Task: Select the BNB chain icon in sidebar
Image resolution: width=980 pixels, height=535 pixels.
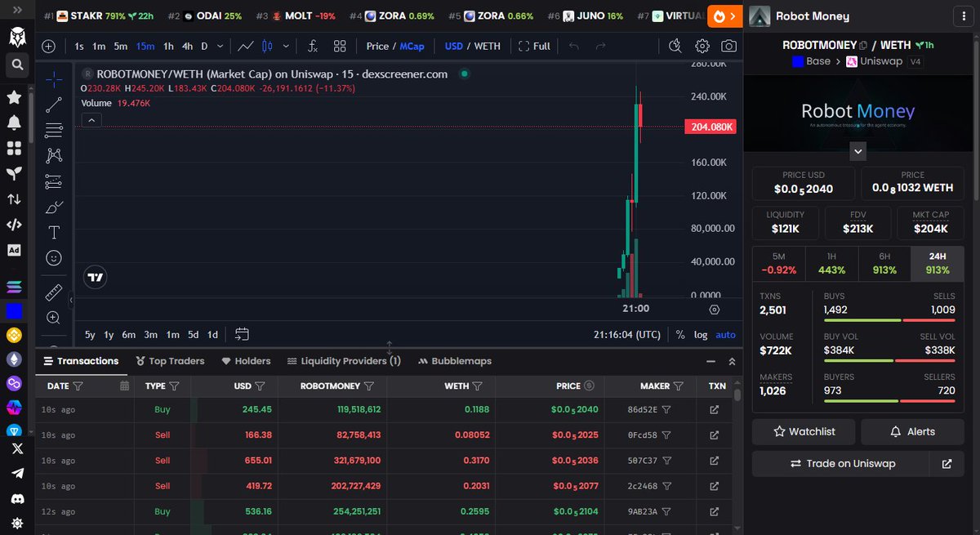Action: pyautogui.click(x=15, y=335)
